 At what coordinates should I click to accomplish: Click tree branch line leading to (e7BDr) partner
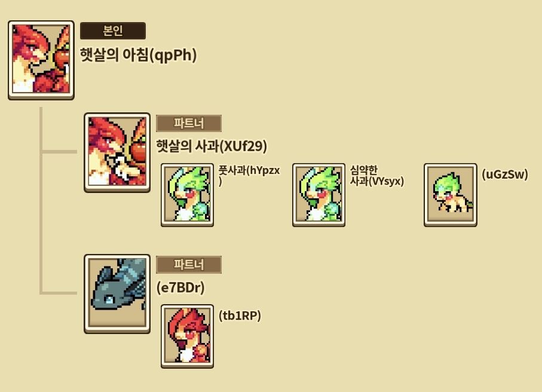[x=59, y=293]
